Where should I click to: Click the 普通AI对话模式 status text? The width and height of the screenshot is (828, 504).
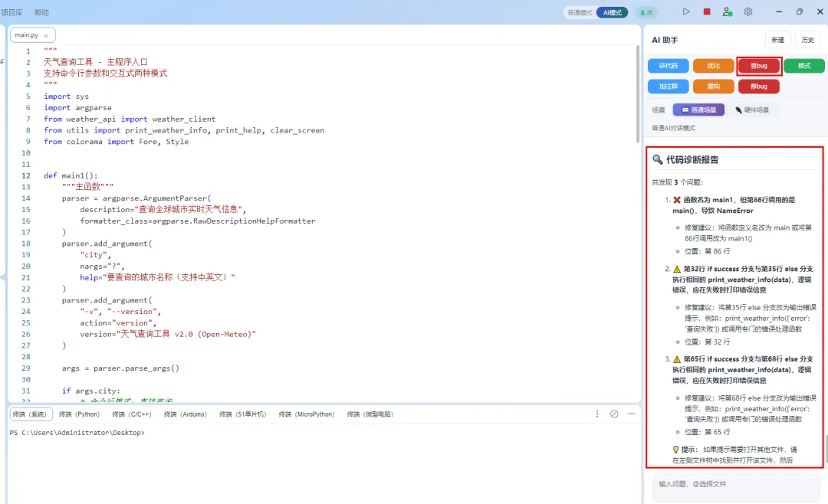[673, 128]
